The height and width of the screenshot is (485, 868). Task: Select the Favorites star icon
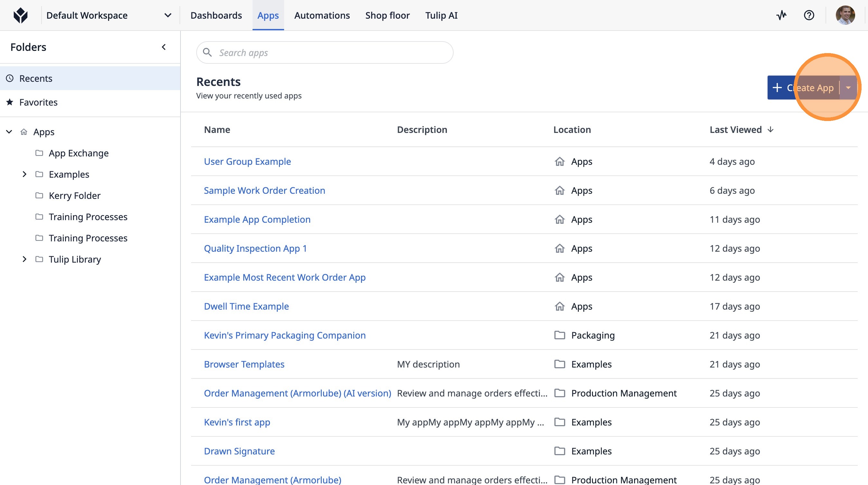[x=10, y=102]
